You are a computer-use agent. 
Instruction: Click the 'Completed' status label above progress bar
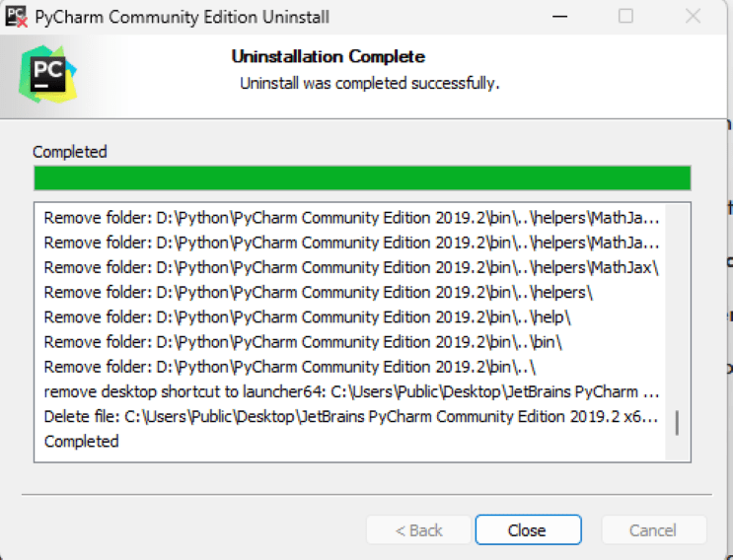point(69,152)
